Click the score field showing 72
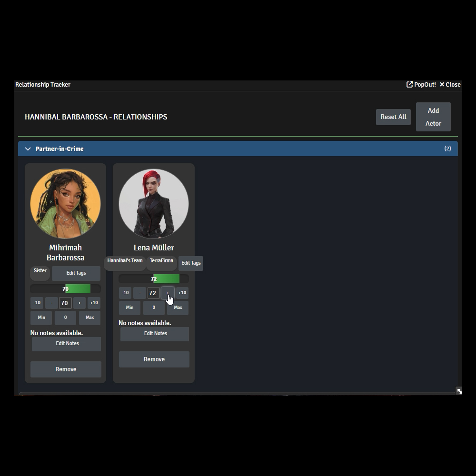476x476 pixels. [153, 293]
